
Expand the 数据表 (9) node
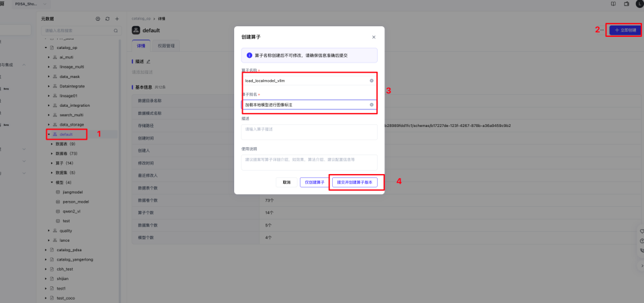click(52, 144)
